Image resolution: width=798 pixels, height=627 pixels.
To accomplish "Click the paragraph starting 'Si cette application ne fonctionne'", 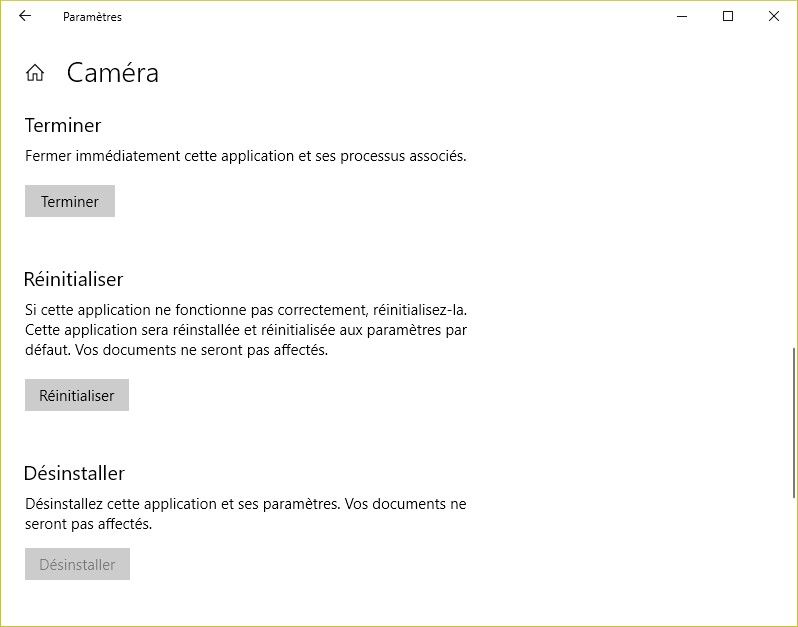I will point(245,330).
